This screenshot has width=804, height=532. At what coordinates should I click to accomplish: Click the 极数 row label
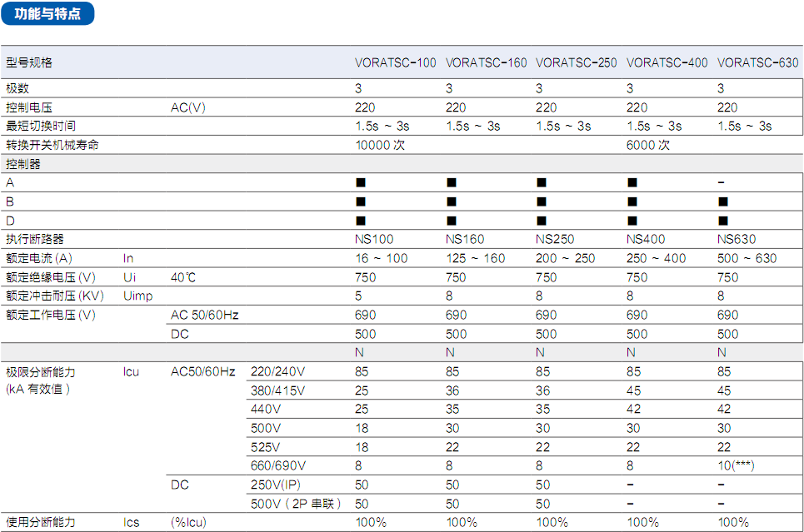click(x=17, y=88)
